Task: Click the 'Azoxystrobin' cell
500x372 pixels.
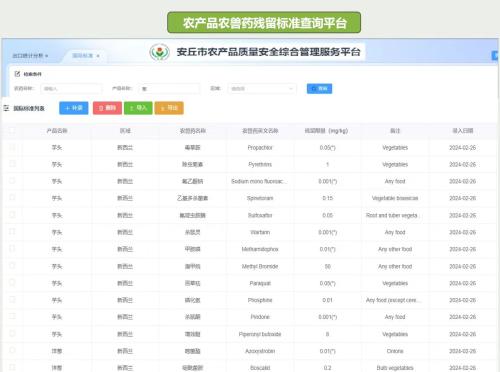Action: coord(260,351)
